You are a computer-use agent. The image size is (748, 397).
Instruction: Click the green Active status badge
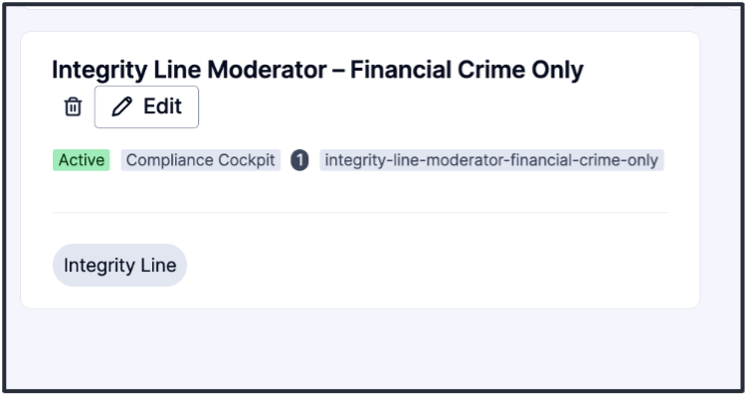pos(81,160)
